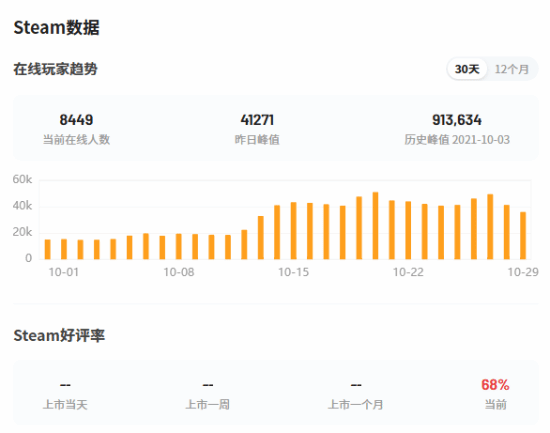Image resolution: width=550 pixels, height=433 pixels.
Task: Click the 10-15 x-axis label
Action: tap(294, 272)
